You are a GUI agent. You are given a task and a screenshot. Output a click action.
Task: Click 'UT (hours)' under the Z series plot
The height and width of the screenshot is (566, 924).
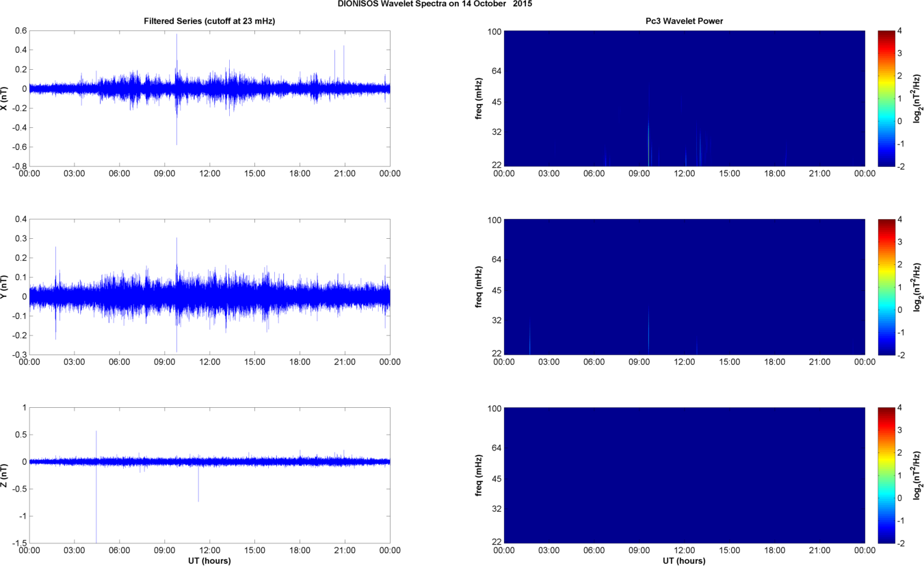point(209,561)
